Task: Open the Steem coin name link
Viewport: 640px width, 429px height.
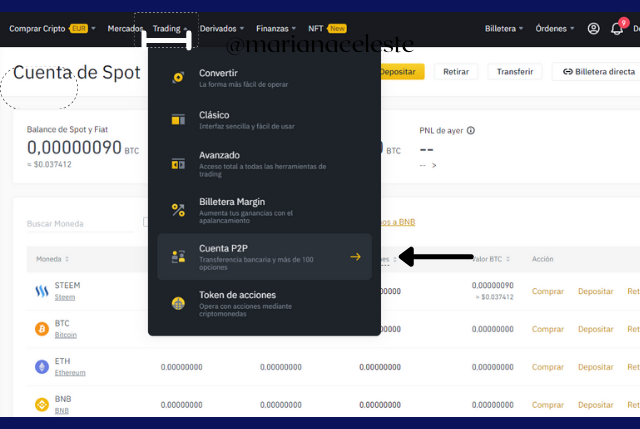Action: coord(65,297)
